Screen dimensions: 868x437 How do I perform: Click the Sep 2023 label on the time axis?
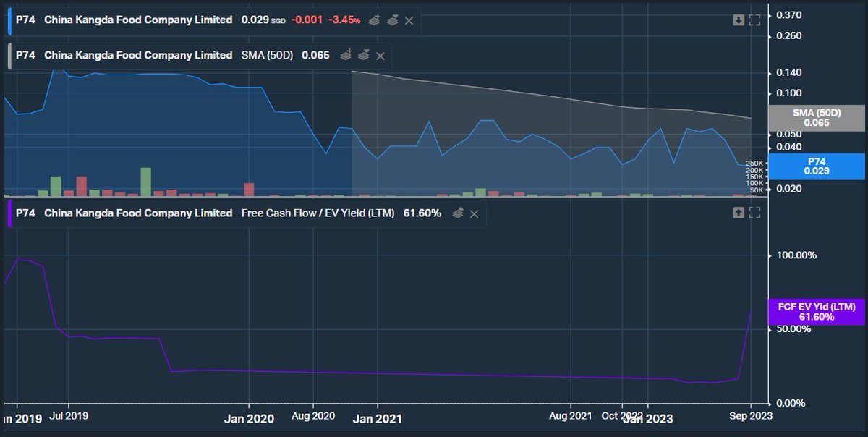coord(749,416)
